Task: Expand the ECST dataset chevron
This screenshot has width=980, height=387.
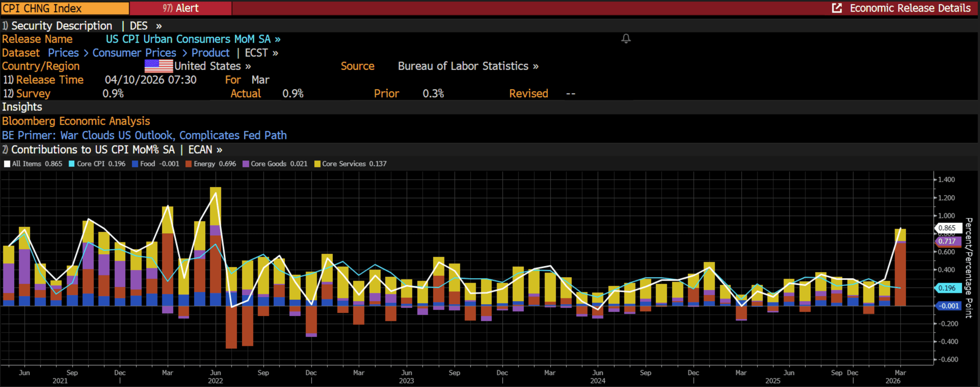Action: click(x=275, y=53)
